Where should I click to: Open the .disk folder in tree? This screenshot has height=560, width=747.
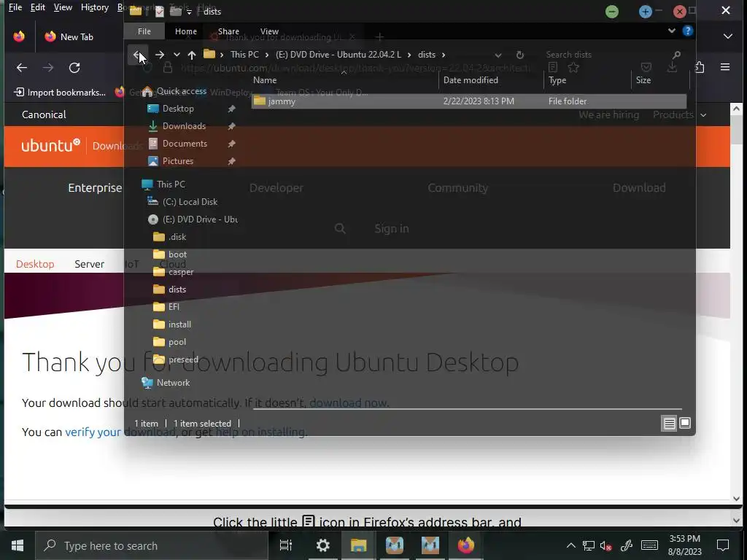pyautogui.click(x=177, y=237)
